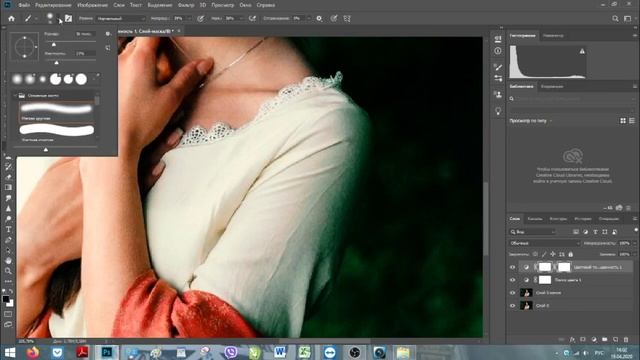The image size is (640, 360).
Task: Hide the bottom Слой 0 layer
Action: tap(512, 306)
